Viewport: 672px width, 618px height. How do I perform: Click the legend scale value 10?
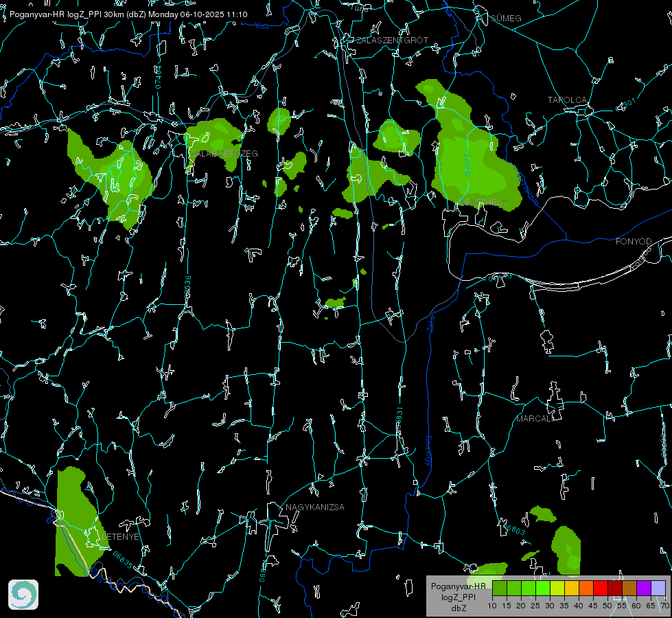point(492,606)
